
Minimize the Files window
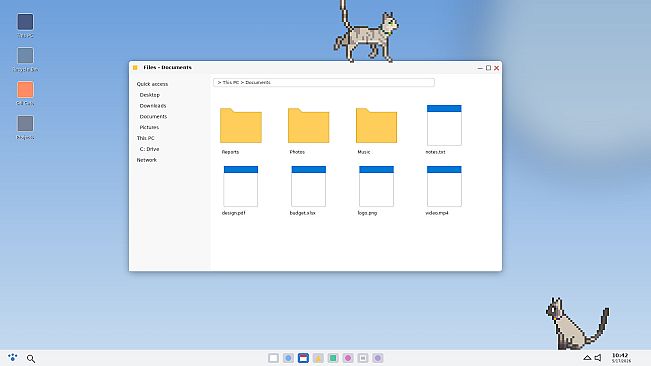[x=480, y=68]
